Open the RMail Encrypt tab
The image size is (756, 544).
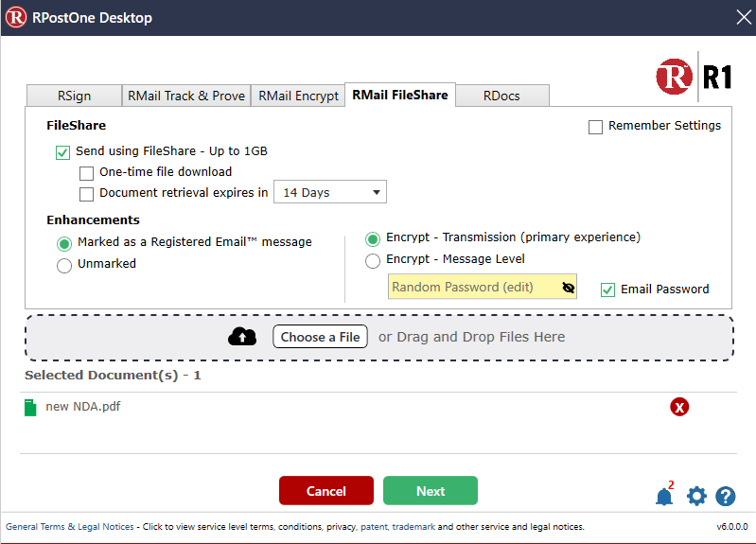298,96
